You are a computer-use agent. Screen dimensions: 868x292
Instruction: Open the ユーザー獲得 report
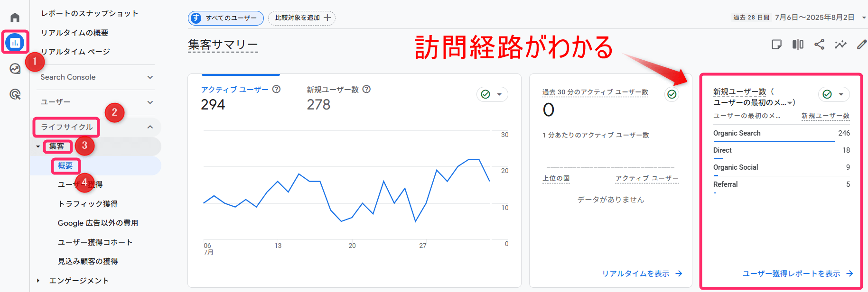(x=80, y=184)
